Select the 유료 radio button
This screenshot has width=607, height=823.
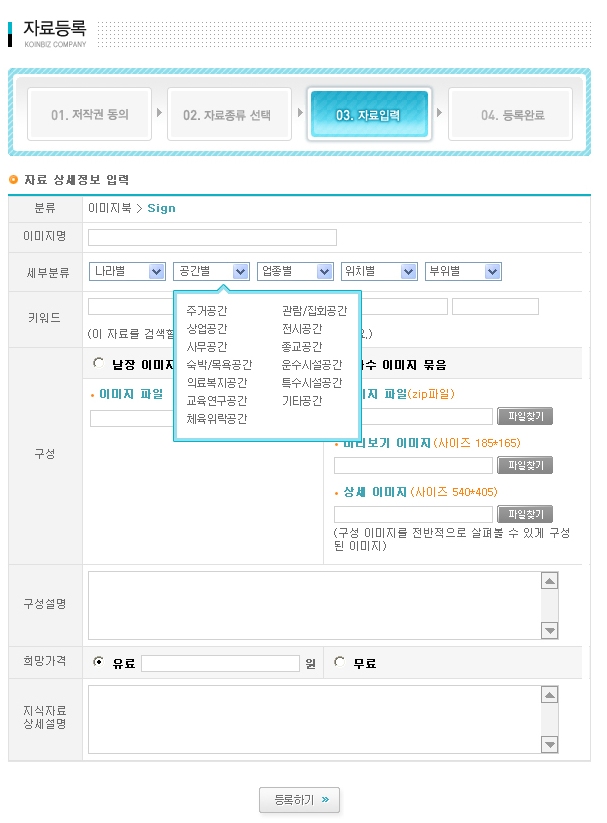98,661
